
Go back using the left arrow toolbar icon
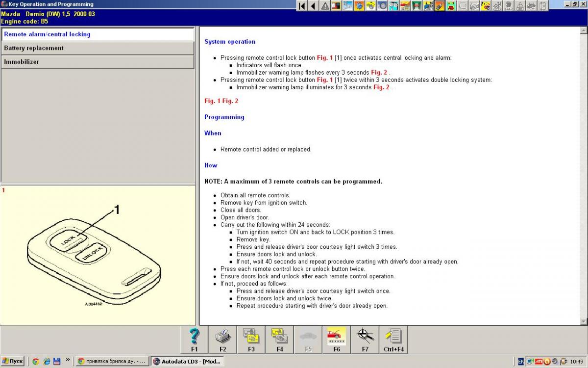pyautogui.click(x=313, y=6)
